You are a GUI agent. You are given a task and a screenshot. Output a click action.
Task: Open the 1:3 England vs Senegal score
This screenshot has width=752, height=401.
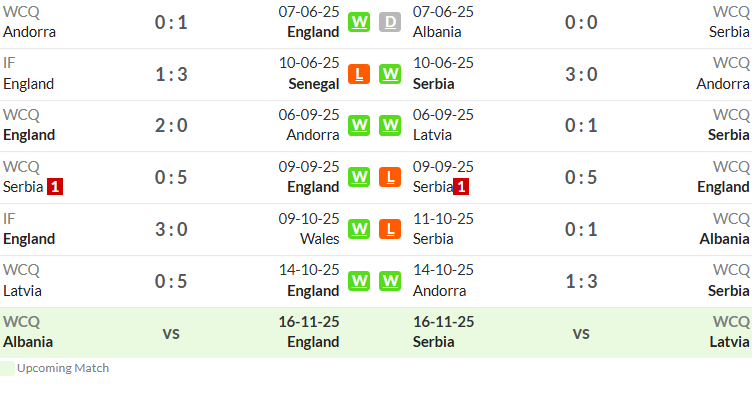pos(171,74)
